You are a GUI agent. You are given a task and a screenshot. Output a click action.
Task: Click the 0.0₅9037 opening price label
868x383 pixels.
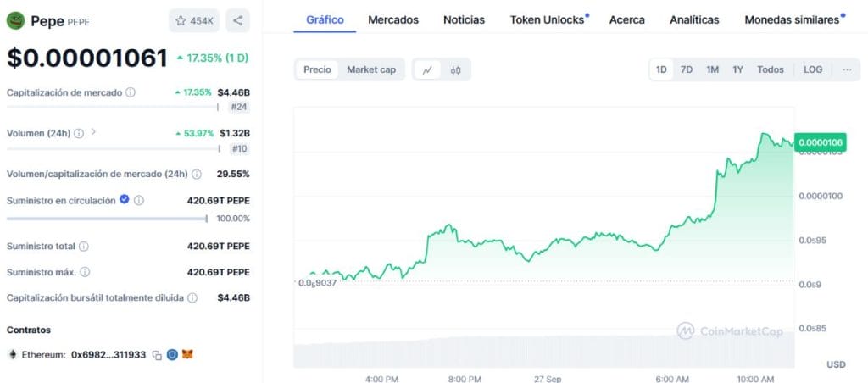(x=317, y=282)
